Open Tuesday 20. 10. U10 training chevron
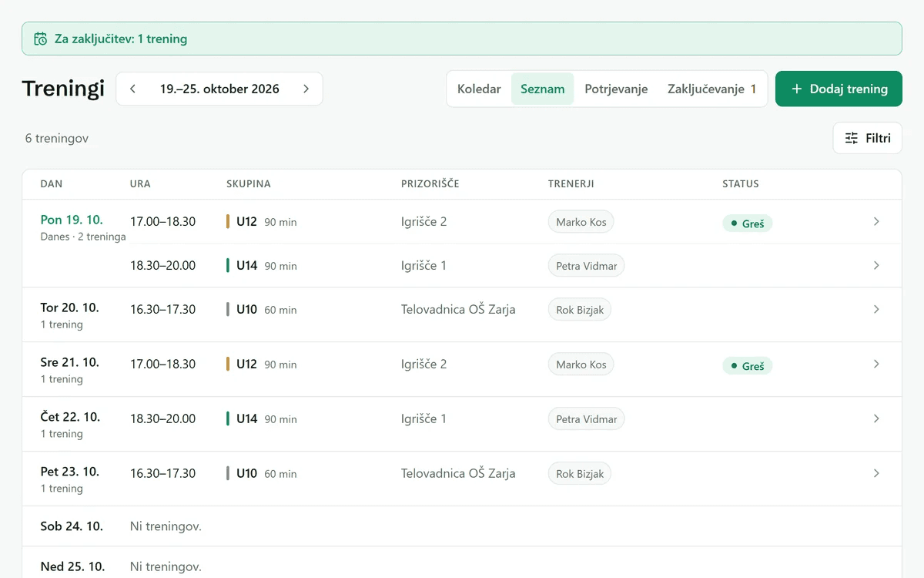924x578 pixels. pyautogui.click(x=876, y=309)
